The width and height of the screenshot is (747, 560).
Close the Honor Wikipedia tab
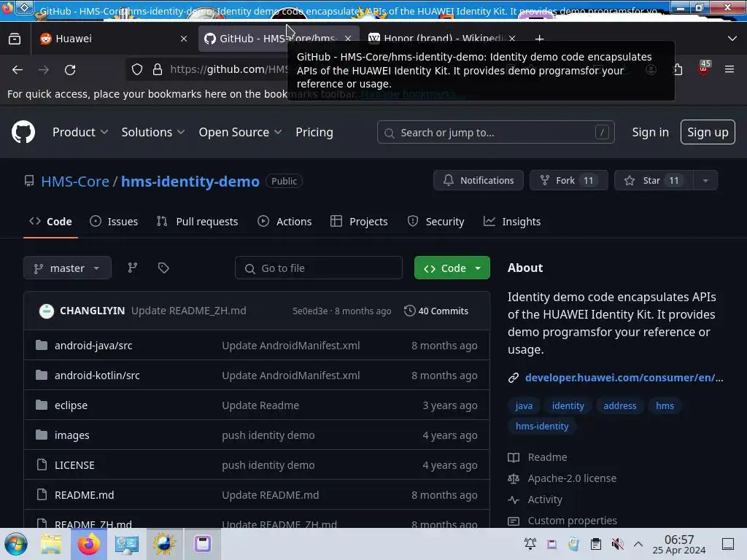click(512, 39)
